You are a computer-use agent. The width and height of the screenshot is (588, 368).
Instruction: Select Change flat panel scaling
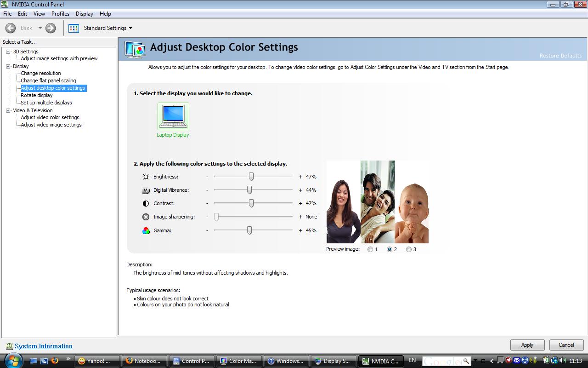click(x=48, y=80)
